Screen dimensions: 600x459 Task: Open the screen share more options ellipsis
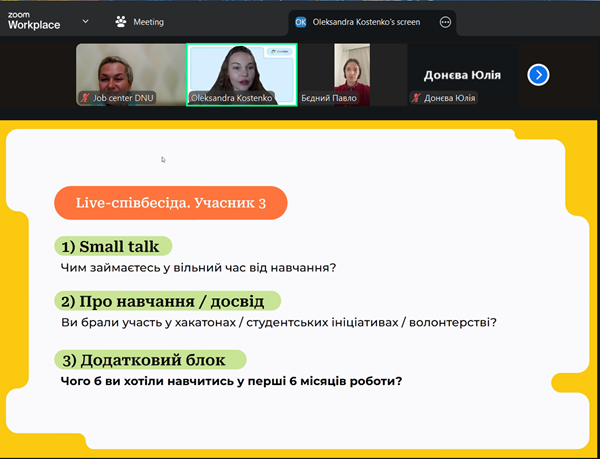pyautogui.click(x=446, y=21)
